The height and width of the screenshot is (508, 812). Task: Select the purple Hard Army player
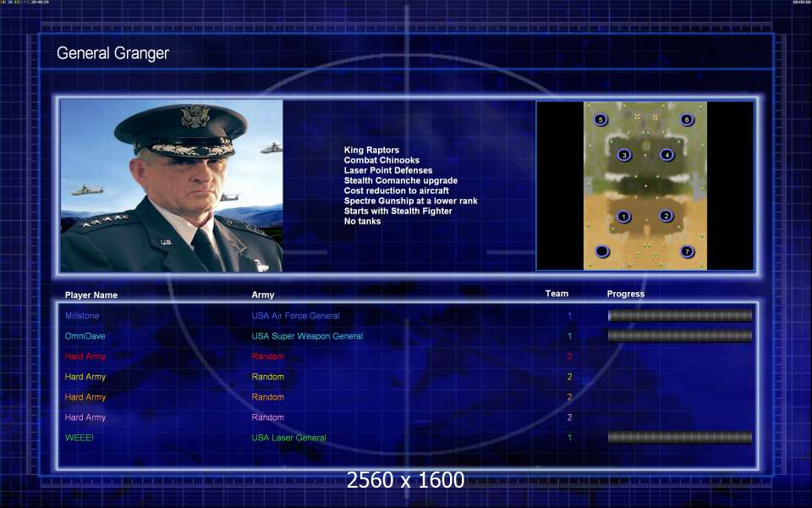[85, 417]
